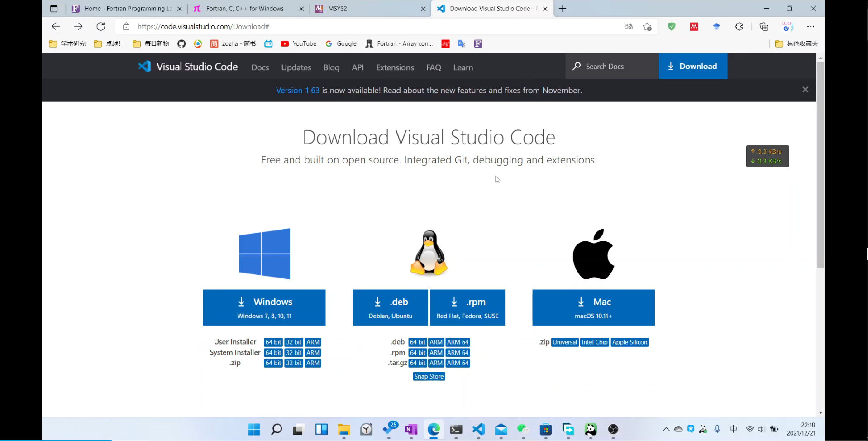This screenshot has height=441, width=868.
Task: Click the Linux Tux penguin image
Action: (429, 253)
